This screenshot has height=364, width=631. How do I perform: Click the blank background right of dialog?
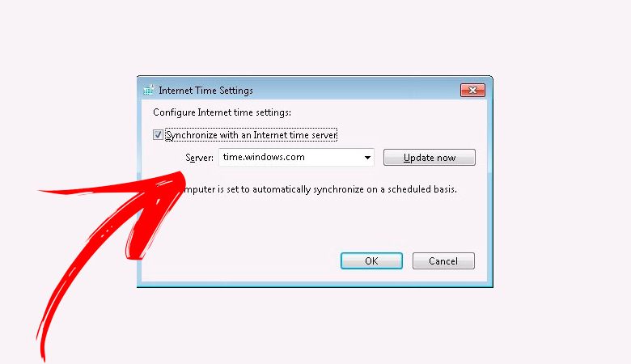561,181
